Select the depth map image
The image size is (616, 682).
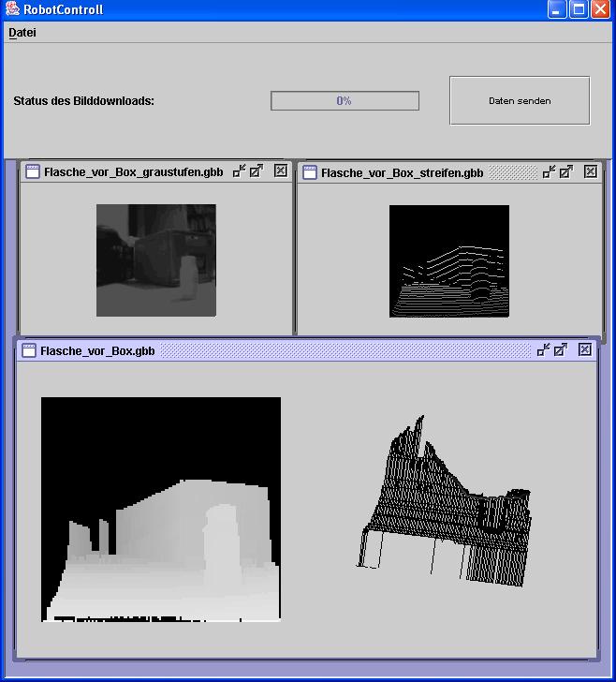tap(161, 509)
